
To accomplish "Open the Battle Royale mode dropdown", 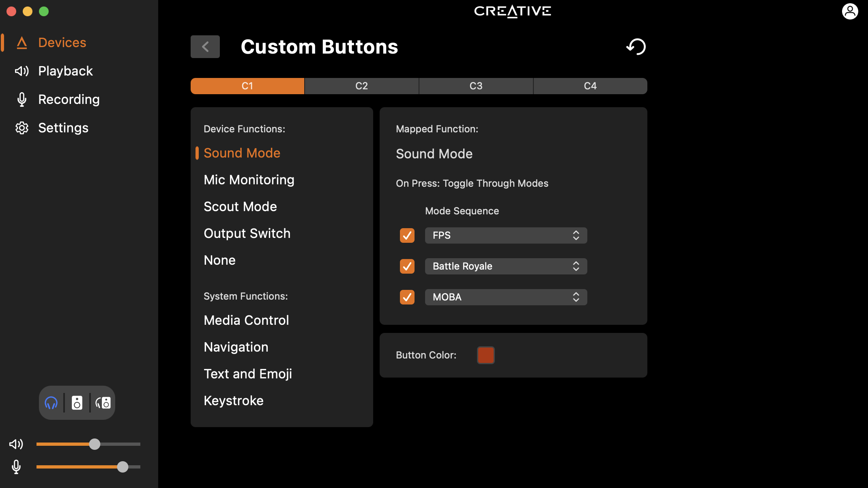I will coord(506,266).
